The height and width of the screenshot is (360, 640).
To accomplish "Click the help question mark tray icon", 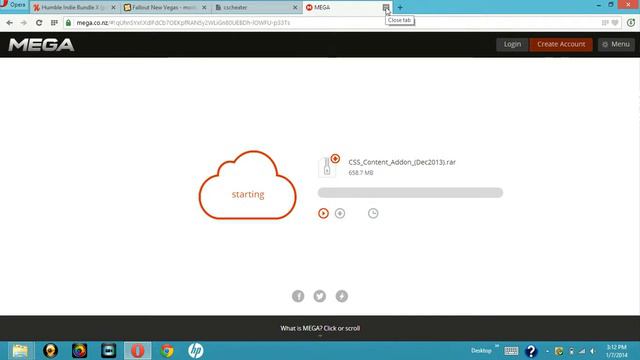I will click(x=531, y=351).
